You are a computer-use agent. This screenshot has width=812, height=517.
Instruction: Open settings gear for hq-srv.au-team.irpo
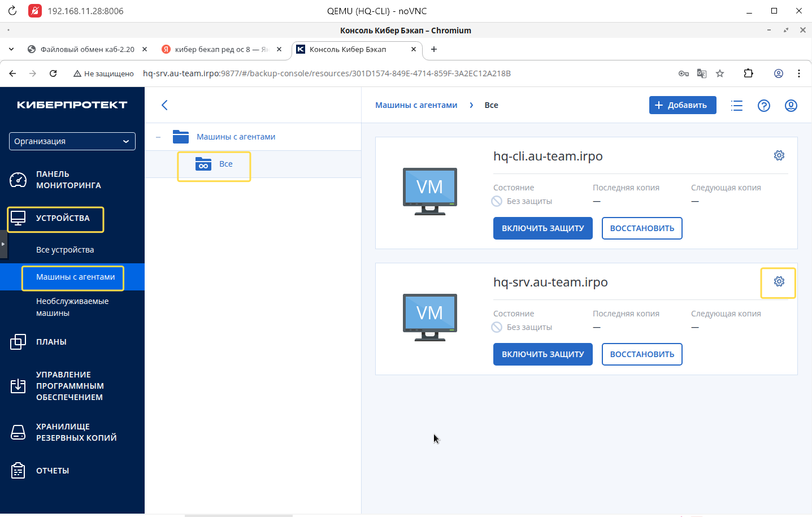tap(779, 281)
